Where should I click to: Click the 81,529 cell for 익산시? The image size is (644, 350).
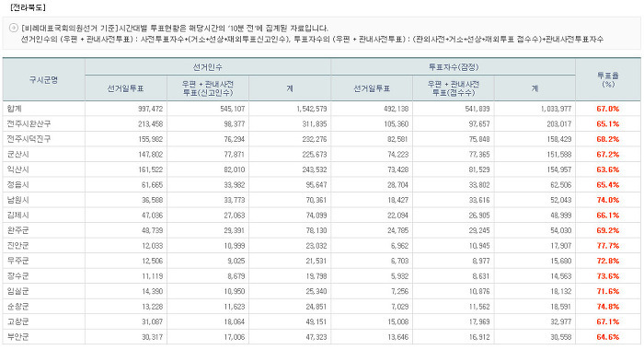pos(479,169)
